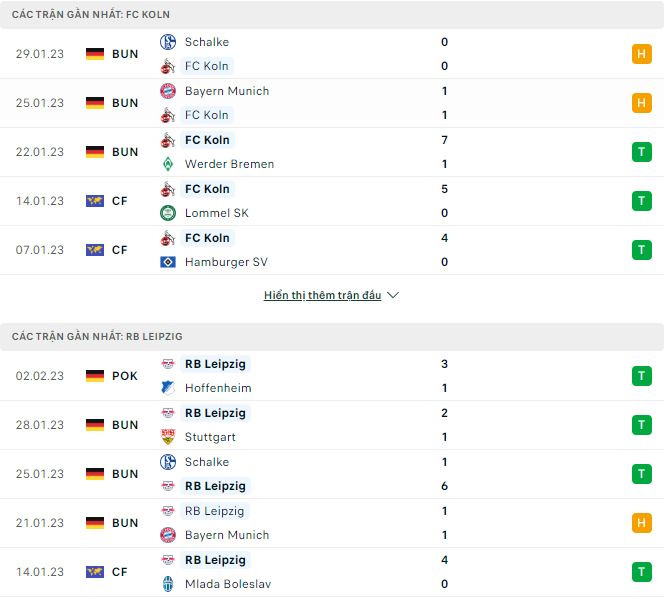The height and width of the screenshot is (599, 669).
Task: Select the 'Các trận gần nhất: RB Leipzig' header
Action: tap(97, 337)
